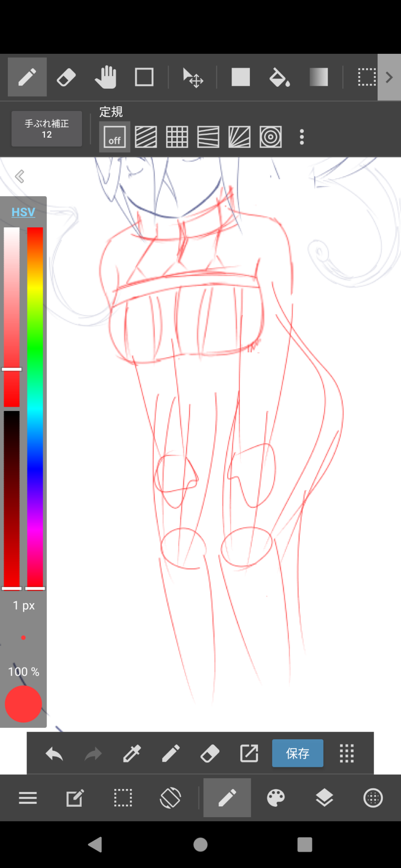Expand more tools with right chevron
Image resolution: width=401 pixels, height=868 pixels.
(x=389, y=78)
